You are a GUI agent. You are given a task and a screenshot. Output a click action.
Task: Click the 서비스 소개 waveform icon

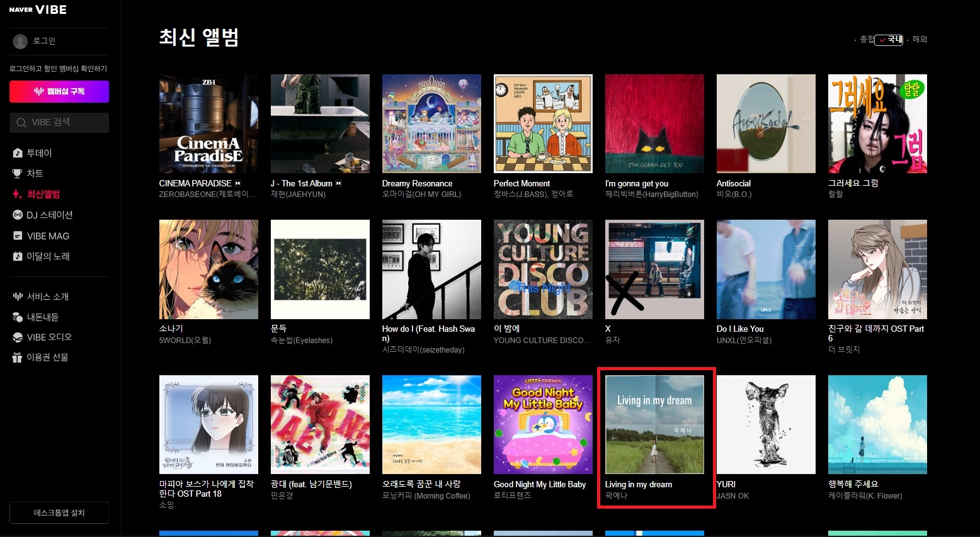[x=18, y=297]
